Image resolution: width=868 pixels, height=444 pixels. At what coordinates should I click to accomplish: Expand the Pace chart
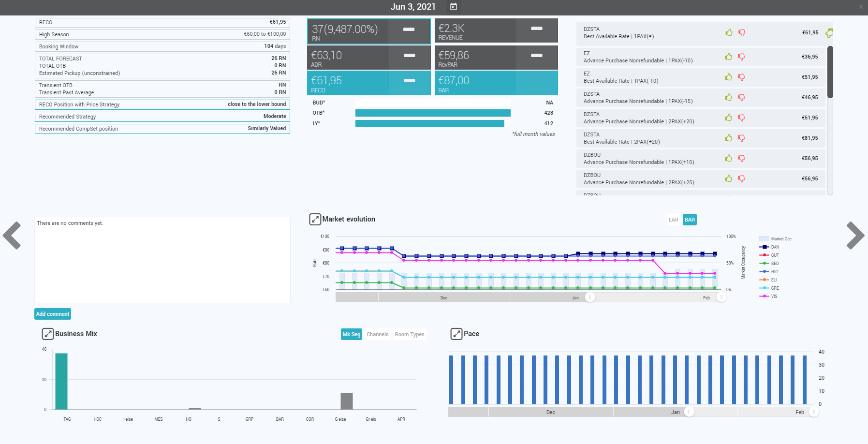[456, 334]
